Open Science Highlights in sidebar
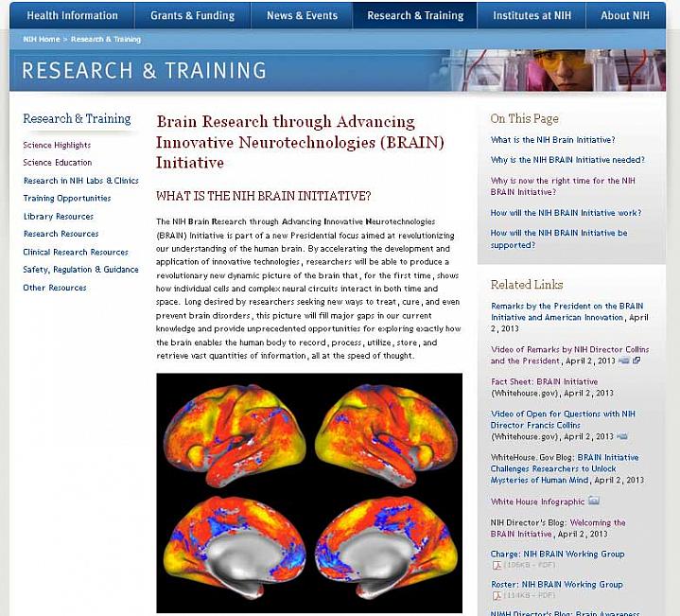 pyautogui.click(x=57, y=145)
